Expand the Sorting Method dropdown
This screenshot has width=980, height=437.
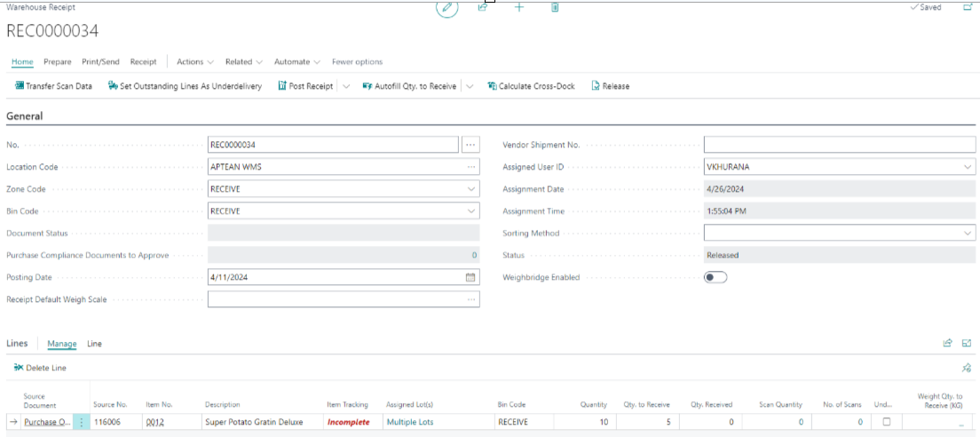pos(967,234)
